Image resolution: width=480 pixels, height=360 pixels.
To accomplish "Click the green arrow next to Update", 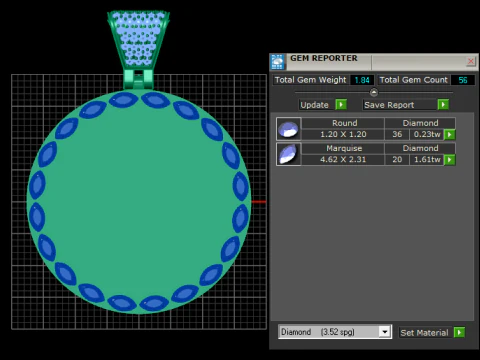I will pyautogui.click(x=341, y=105).
